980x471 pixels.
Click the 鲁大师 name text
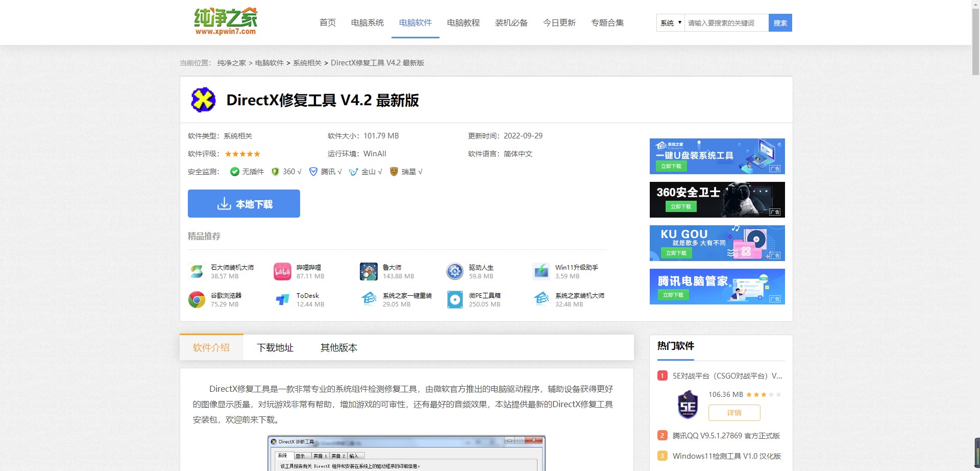click(x=392, y=267)
